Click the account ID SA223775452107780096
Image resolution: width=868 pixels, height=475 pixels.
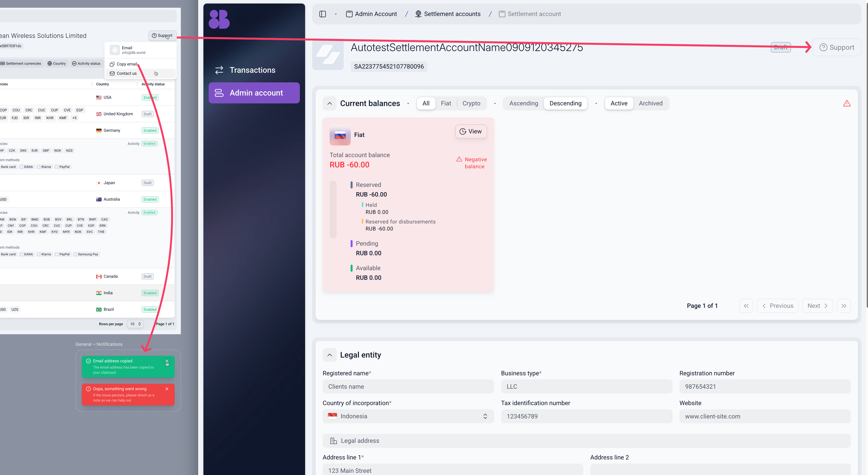[389, 66]
